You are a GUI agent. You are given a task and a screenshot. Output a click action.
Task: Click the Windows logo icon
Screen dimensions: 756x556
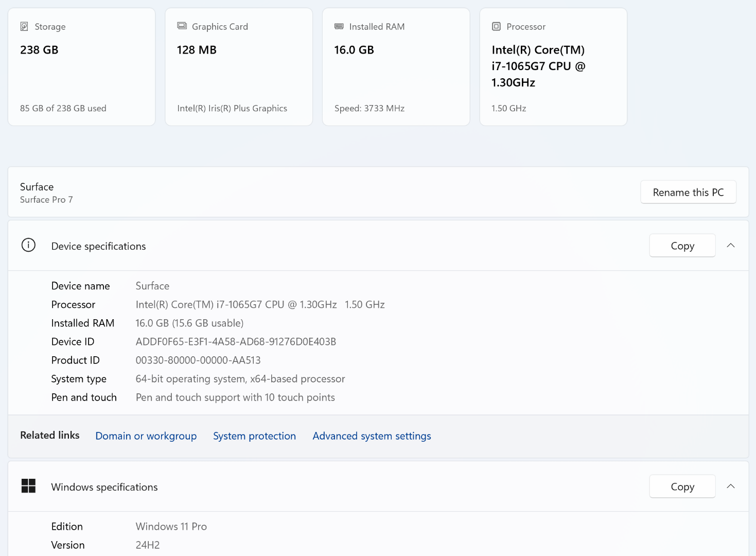tap(28, 486)
